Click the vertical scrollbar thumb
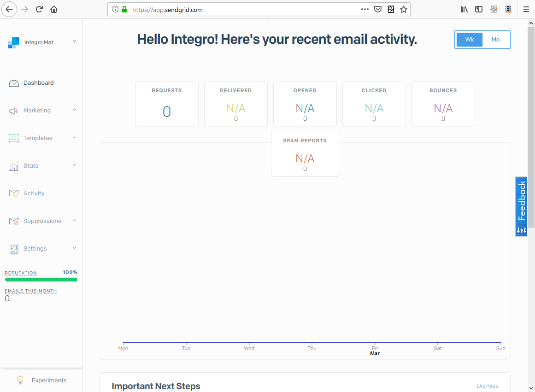 (x=531, y=127)
